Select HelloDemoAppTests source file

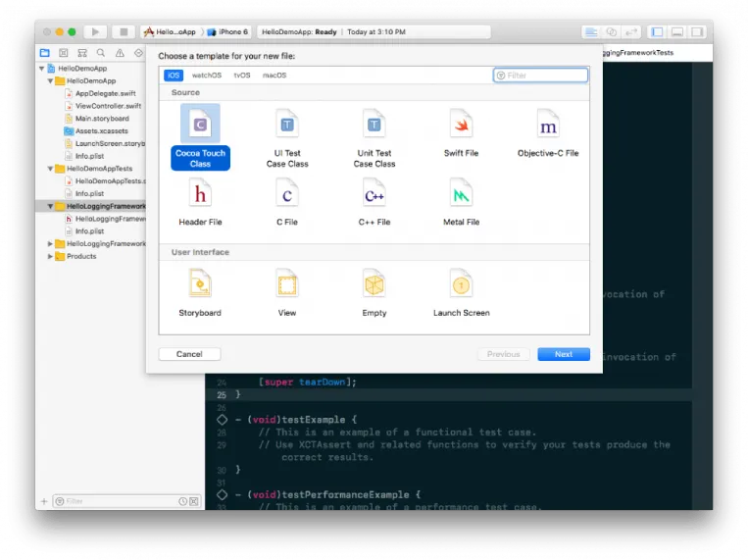click(111, 181)
